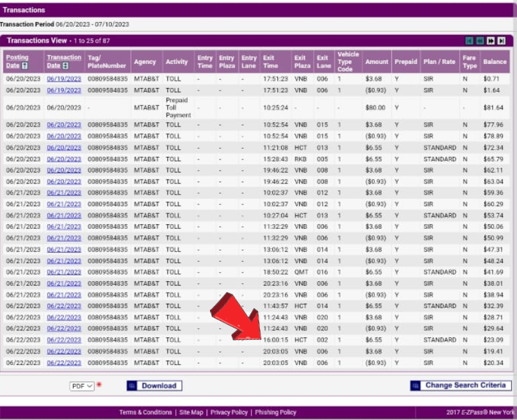Click Change Search Criteria button text
517x420 pixels.
click(x=465, y=385)
